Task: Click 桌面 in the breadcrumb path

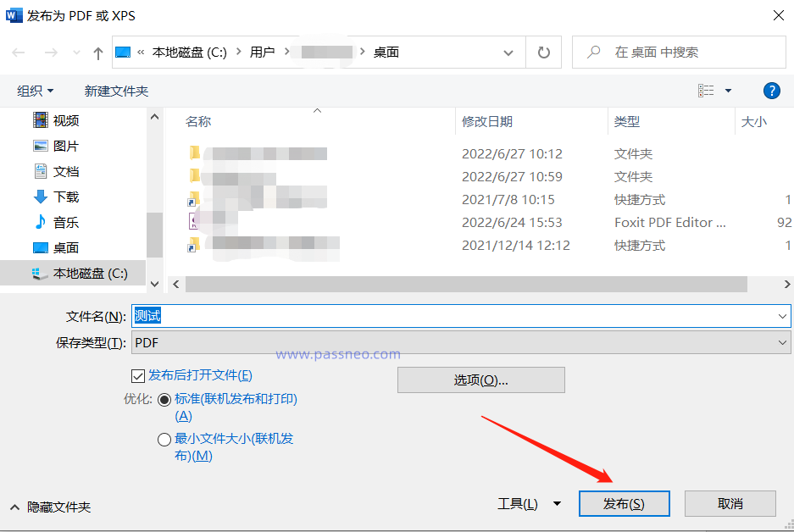Action: click(386, 52)
